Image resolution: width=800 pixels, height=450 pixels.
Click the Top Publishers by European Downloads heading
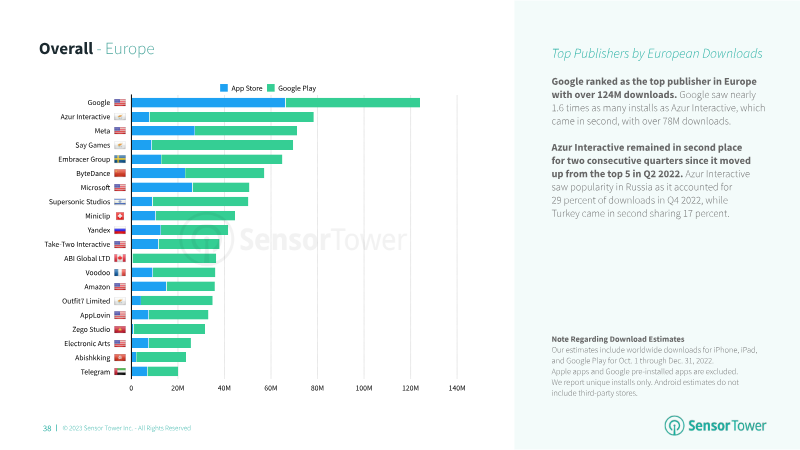(x=657, y=54)
